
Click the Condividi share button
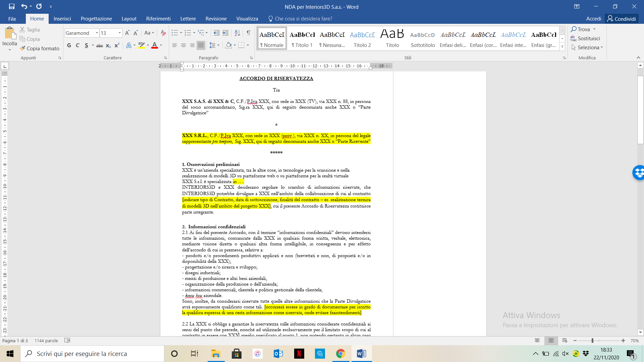tap(622, 19)
